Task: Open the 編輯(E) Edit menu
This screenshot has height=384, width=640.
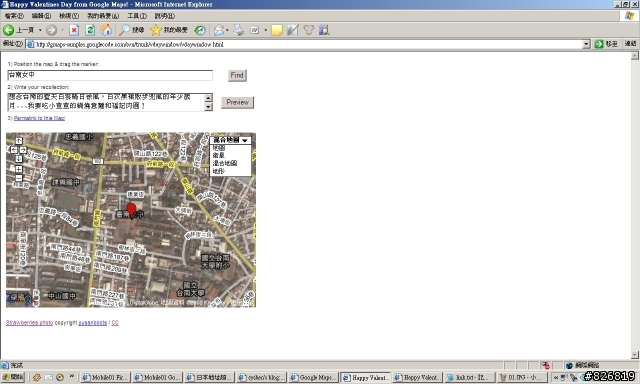Action: 41,16
